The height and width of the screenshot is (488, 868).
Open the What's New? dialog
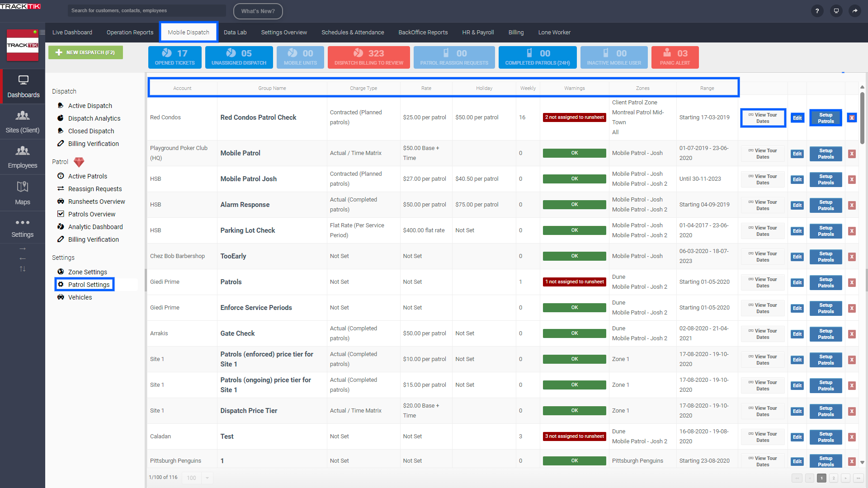click(x=258, y=11)
